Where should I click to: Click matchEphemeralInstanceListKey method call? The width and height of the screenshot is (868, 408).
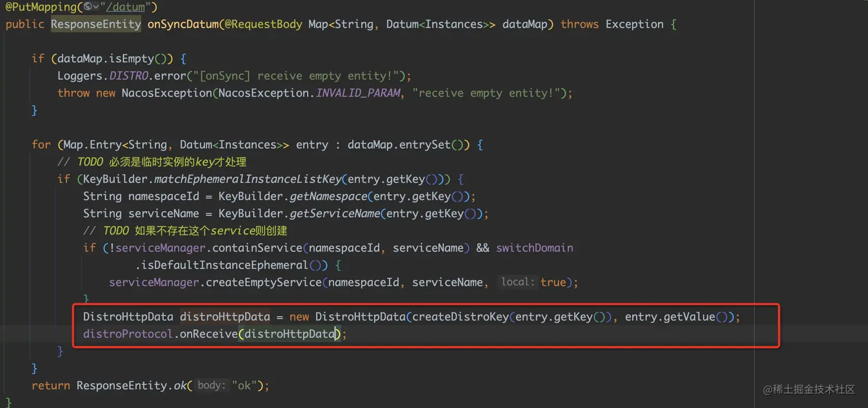tap(247, 179)
